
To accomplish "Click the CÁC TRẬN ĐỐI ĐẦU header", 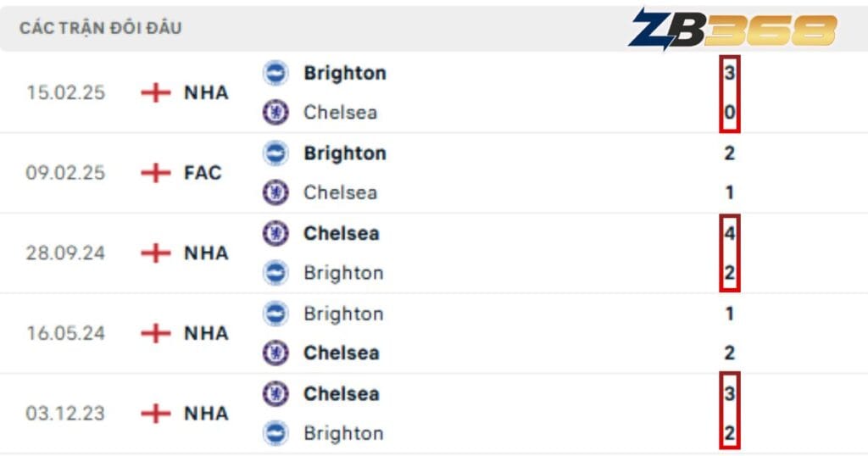I will click(x=100, y=28).
